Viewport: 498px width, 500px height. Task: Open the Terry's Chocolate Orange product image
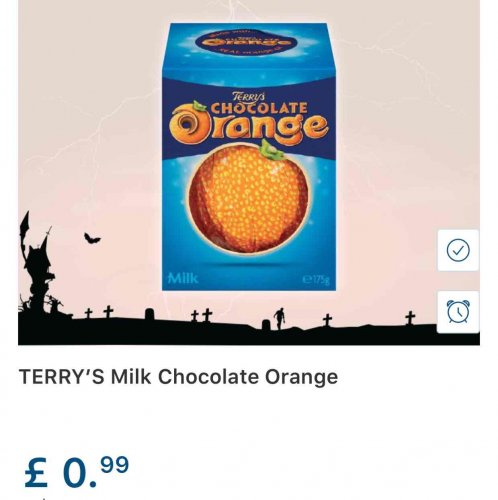(x=248, y=157)
